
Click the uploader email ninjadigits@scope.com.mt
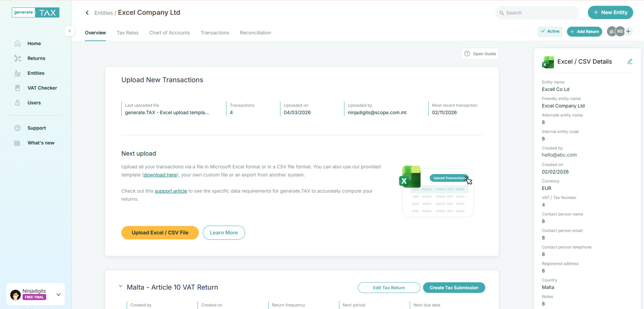click(377, 113)
